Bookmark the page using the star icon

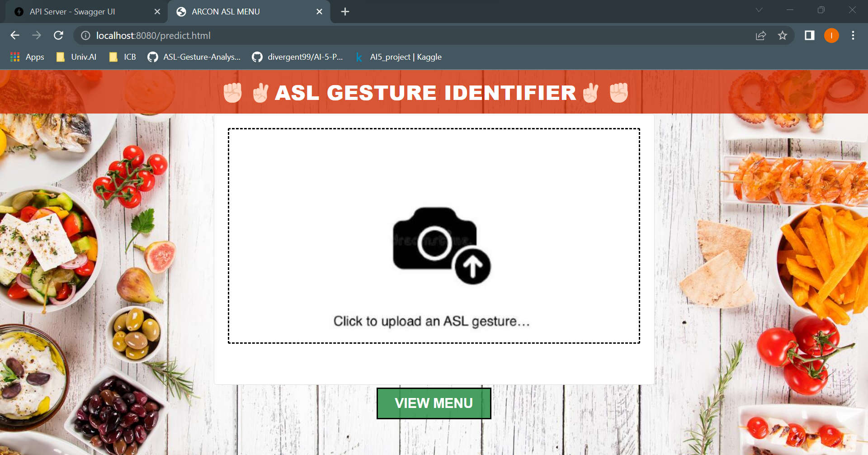[783, 35]
